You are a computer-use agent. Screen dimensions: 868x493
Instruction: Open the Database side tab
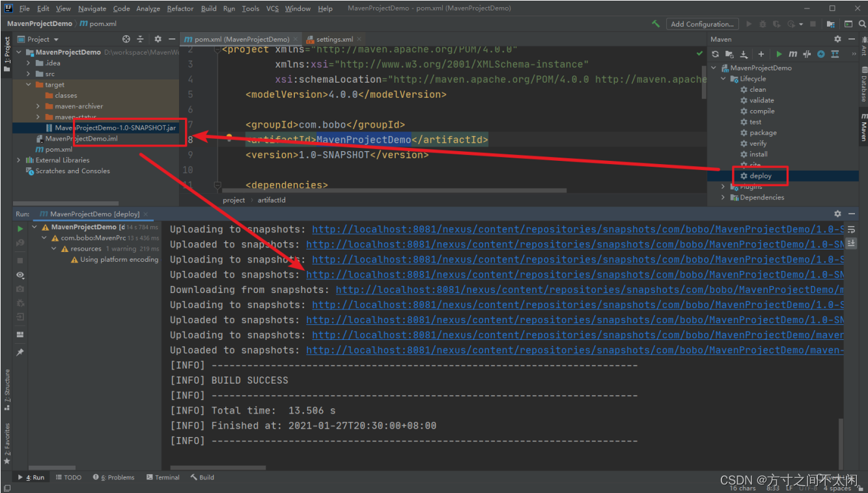click(x=863, y=84)
